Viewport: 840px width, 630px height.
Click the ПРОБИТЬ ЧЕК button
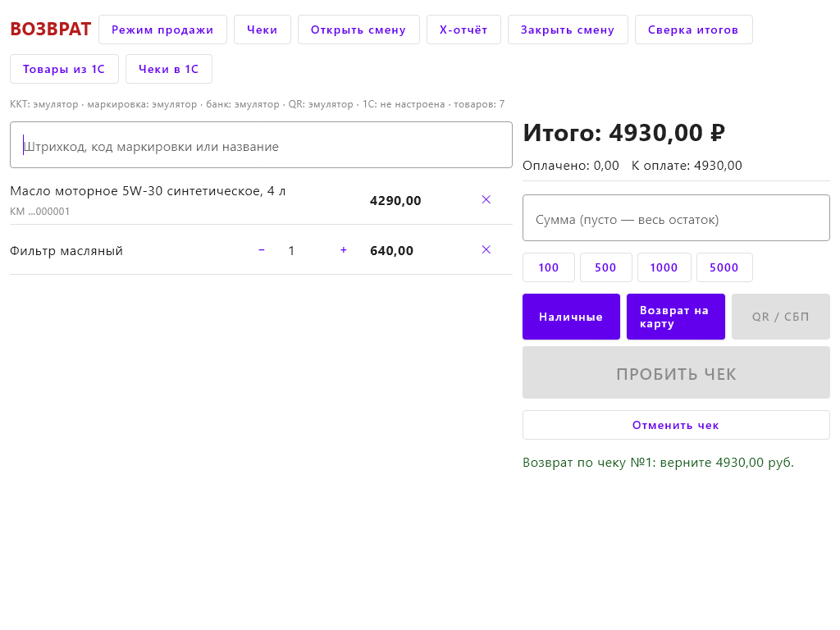pyautogui.click(x=676, y=372)
